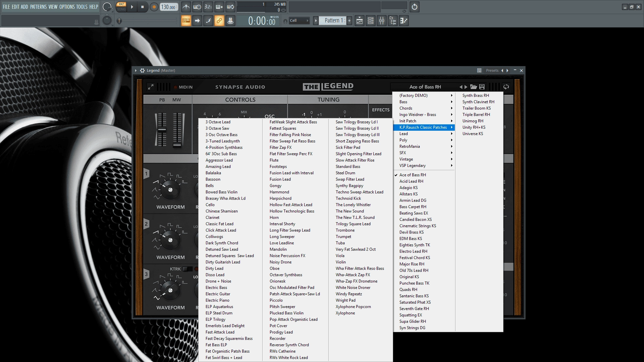Click the Legend open-folder patch icon
Screen dimensions: 644x362
(x=474, y=87)
